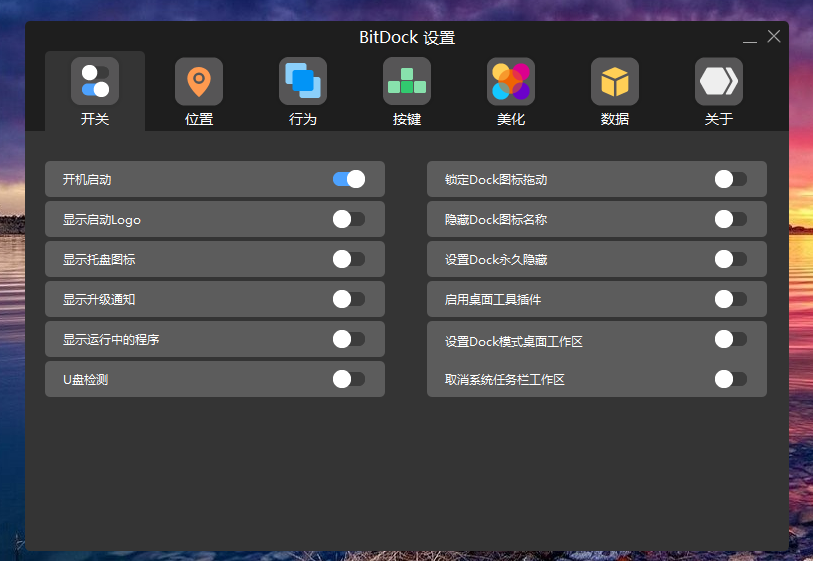813x561 pixels.
Task: Enable the 显示启动Logo toggle
Action: (x=349, y=219)
